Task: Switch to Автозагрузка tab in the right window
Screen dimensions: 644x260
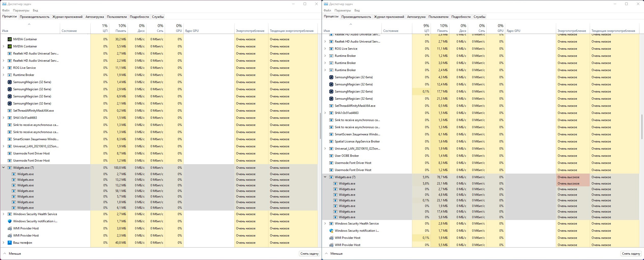Action: [x=416, y=17]
